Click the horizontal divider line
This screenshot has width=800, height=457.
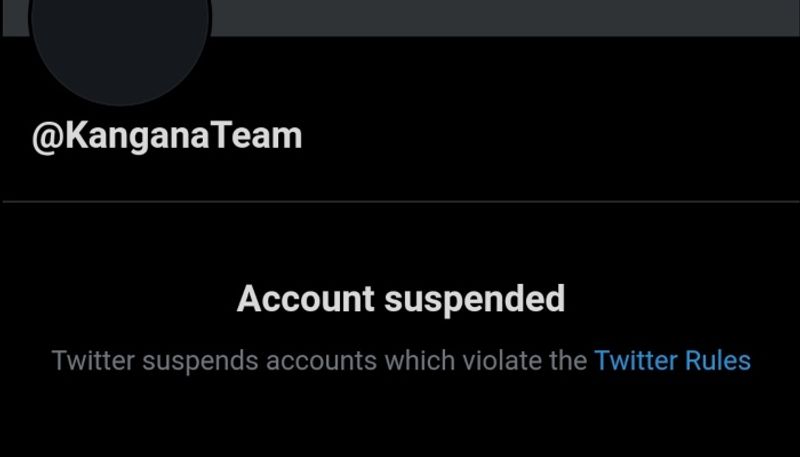pyautogui.click(x=400, y=201)
